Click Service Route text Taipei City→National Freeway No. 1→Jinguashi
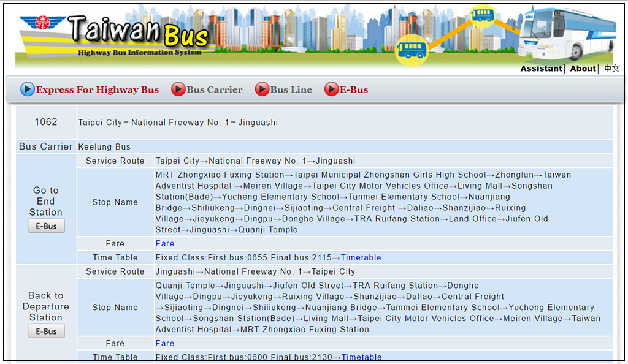This screenshot has height=364, width=628. pyautogui.click(x=255, y=161)
